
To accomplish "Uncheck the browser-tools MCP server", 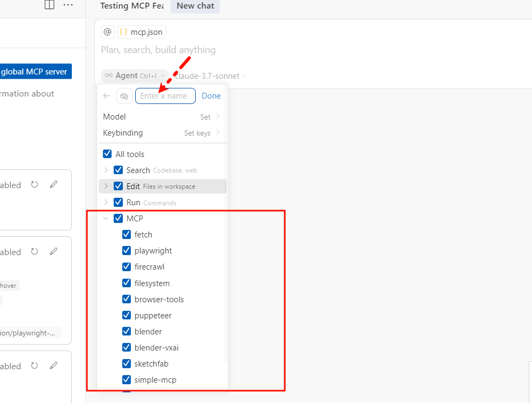I will 126,299.
